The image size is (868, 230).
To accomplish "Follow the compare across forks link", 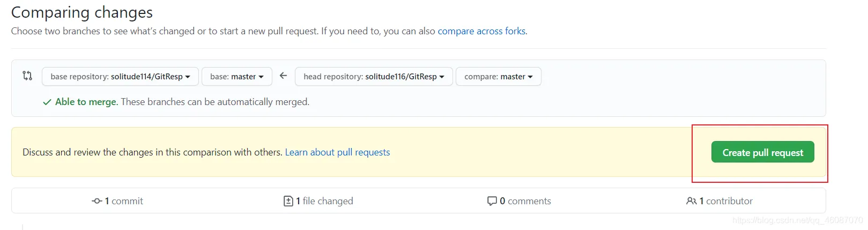I will click(x=481, y=31).
